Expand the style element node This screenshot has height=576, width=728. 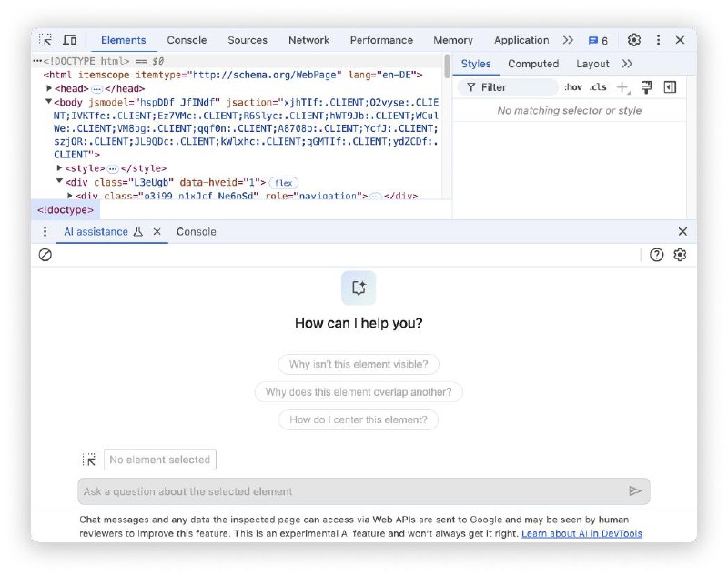[59, 168]
